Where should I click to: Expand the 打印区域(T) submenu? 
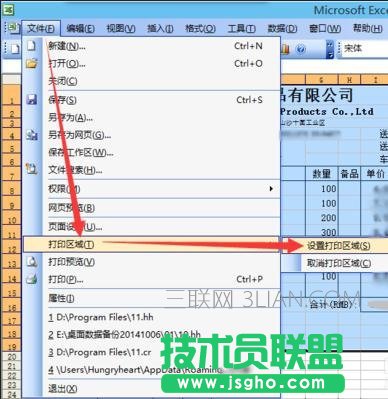(x=151, y=244)
